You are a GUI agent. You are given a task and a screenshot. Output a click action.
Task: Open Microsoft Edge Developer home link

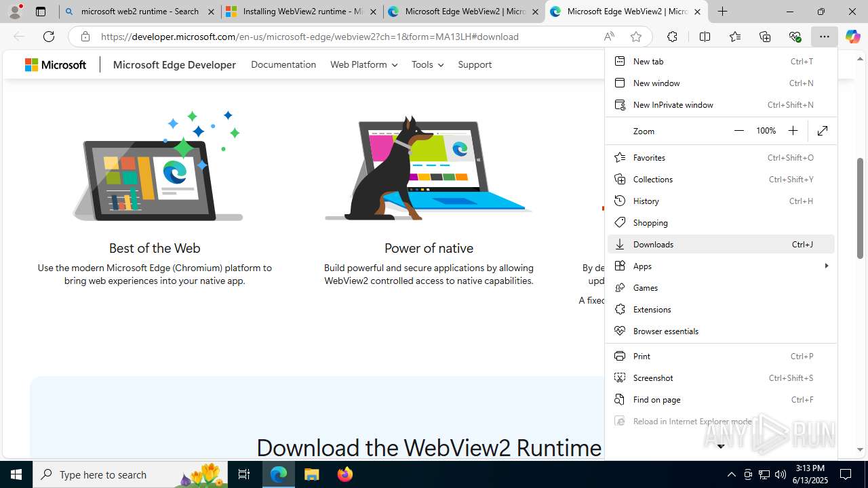[174, 64]
